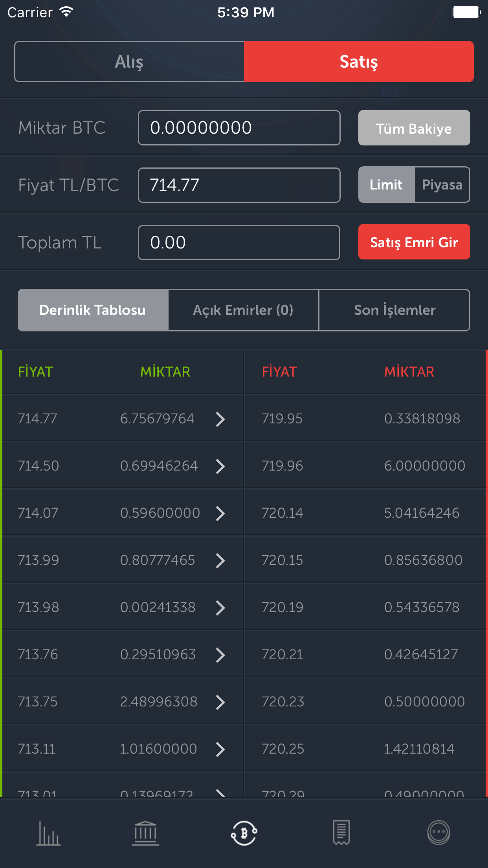Select ask price 719.95

282,419
